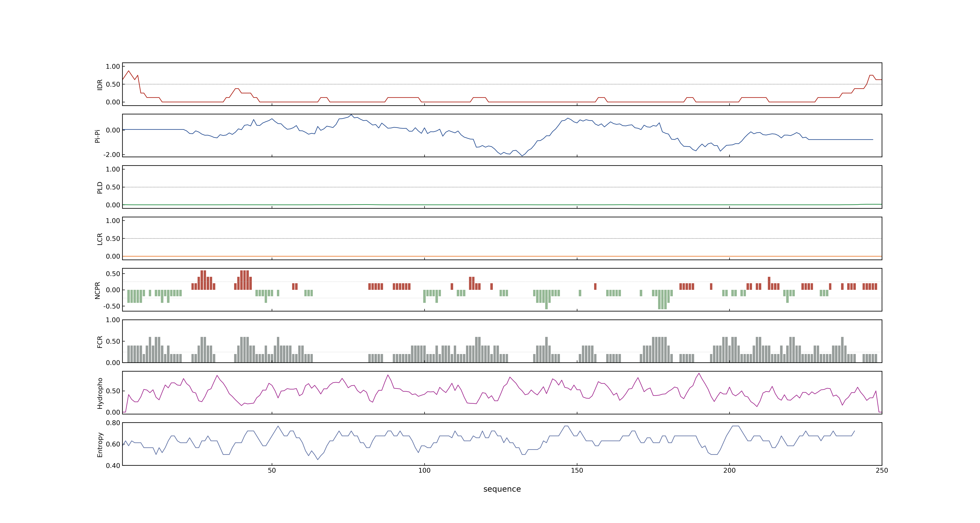This screenshot has width=980, height=523.
Task: Click the Hydropho peak near residue 190
Action: click(699, 373)
